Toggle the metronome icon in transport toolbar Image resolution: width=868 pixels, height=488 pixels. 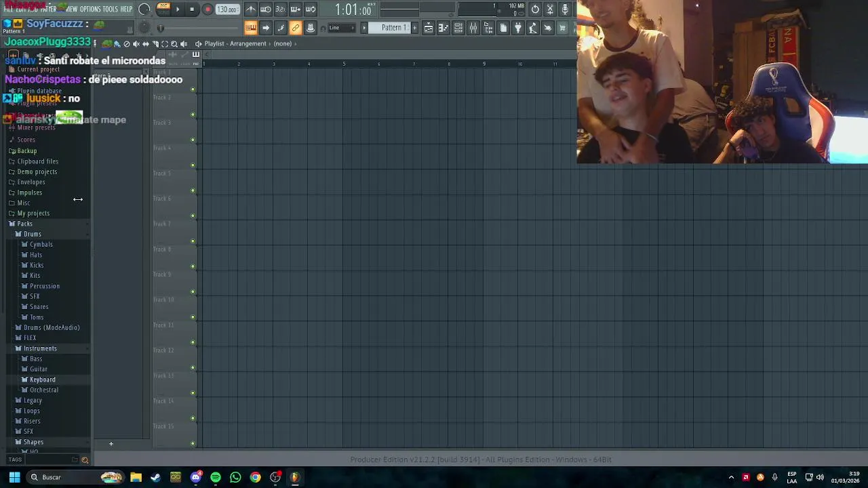[x=251, y=9]
